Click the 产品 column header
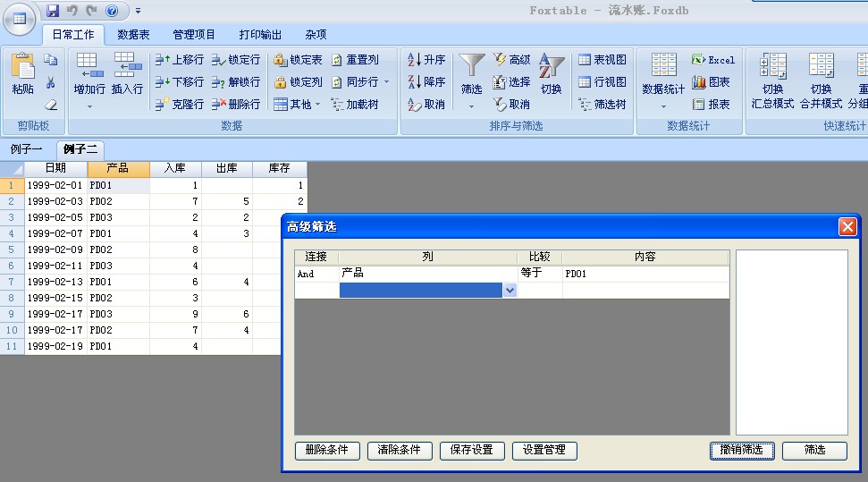This screenshot has height=482, width=868. tap(118, 168)
